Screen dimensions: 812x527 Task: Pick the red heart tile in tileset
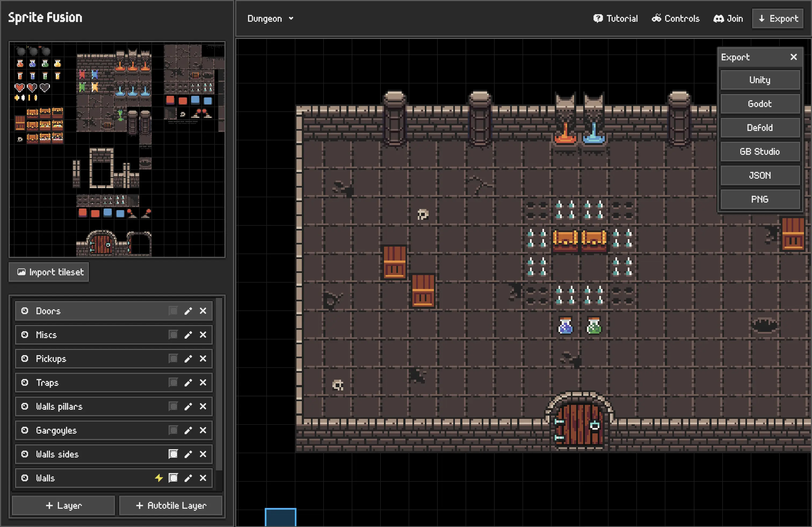pos(19,88)
